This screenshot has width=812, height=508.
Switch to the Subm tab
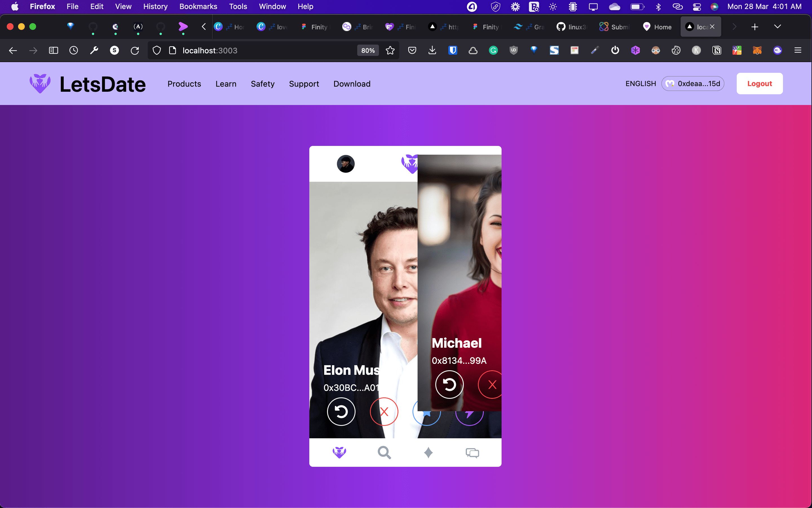[614, 27]
